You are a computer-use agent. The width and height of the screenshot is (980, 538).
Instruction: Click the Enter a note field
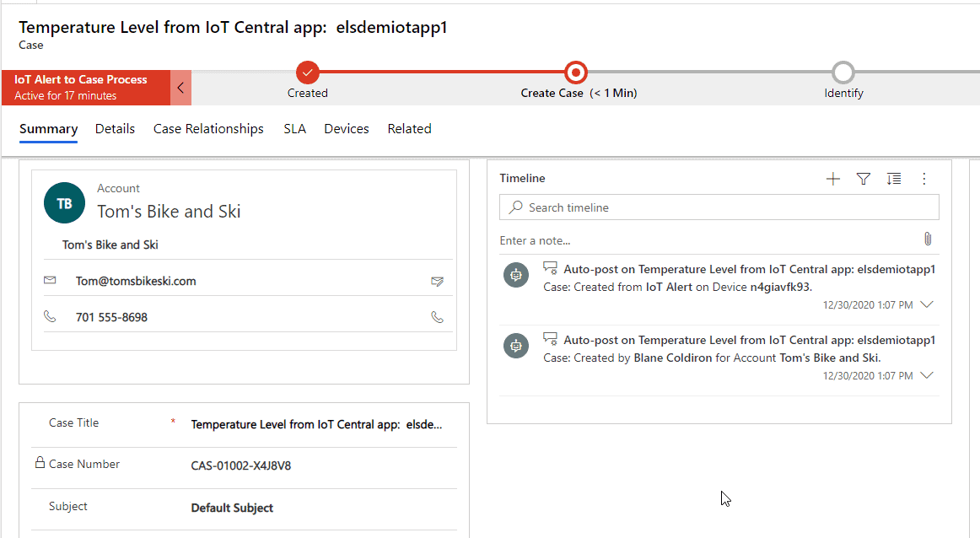coord(708,240)
